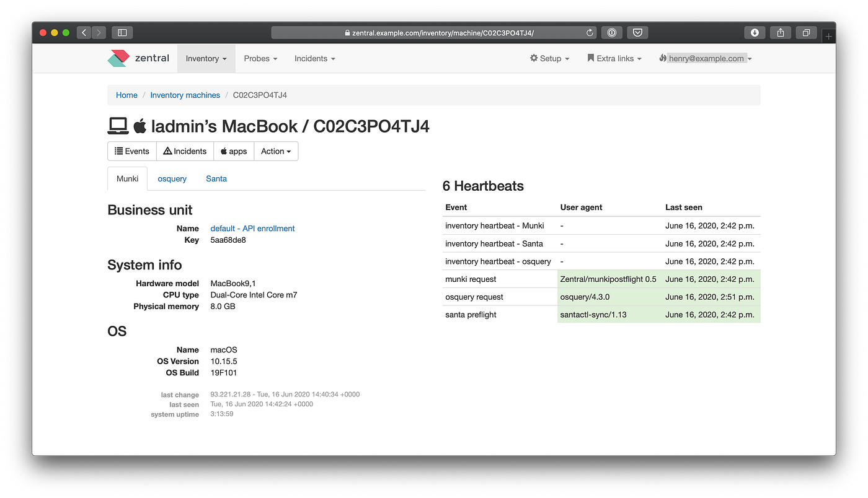Toggle the Safari sidebar button
This screenshot has width=868, height=498.
coord(122,32)
